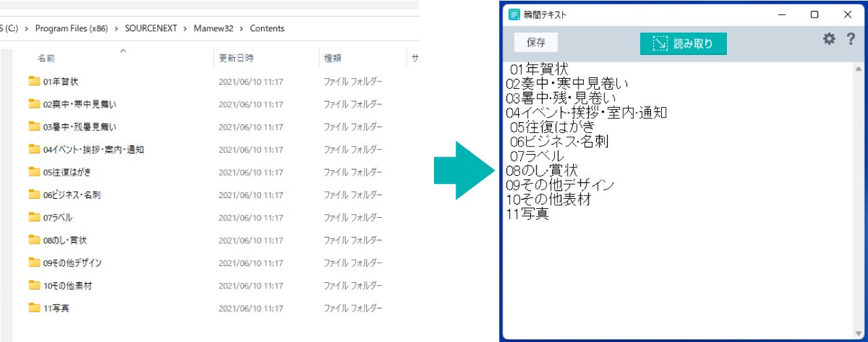Click the 瞬間テキスト app icon in title bar
This screenshot has height=342, width=868.
[x=515, y=14]
